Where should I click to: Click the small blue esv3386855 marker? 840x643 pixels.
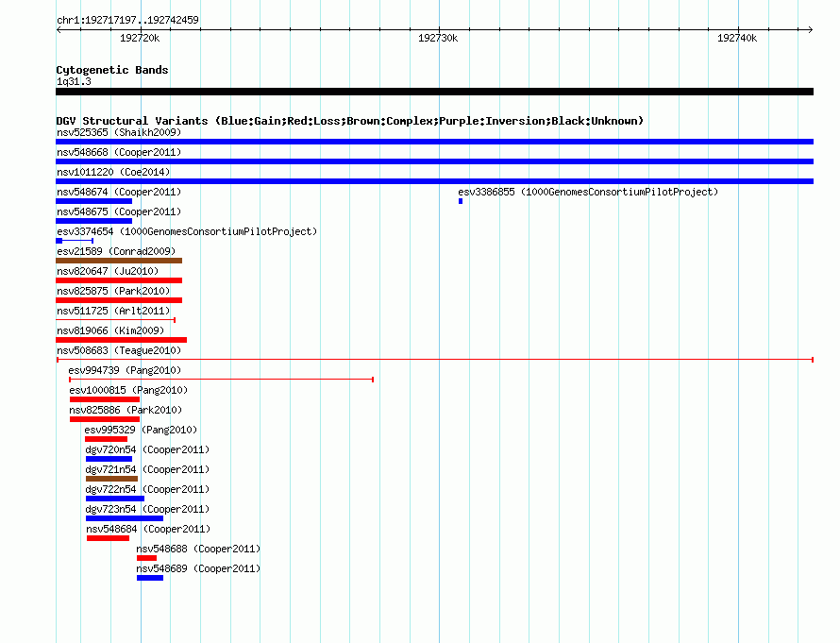[x=461, y=201]
